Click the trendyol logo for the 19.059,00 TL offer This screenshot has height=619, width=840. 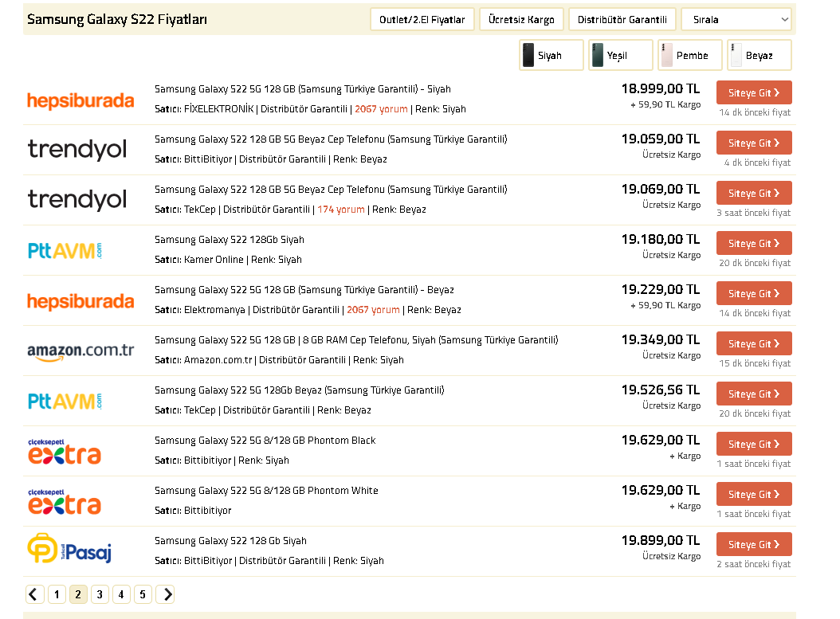point(77,150)
